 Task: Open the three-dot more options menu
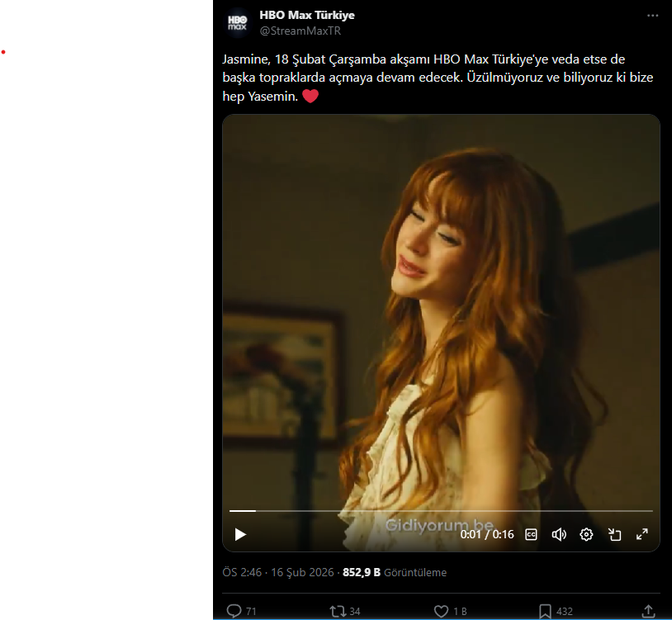tap(653, 17)
